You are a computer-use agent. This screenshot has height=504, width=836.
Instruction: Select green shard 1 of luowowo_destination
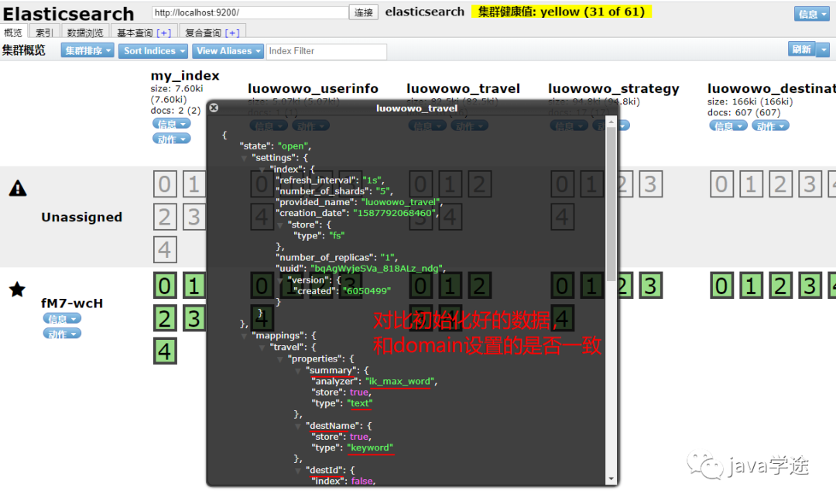click(x=751, y=286)
